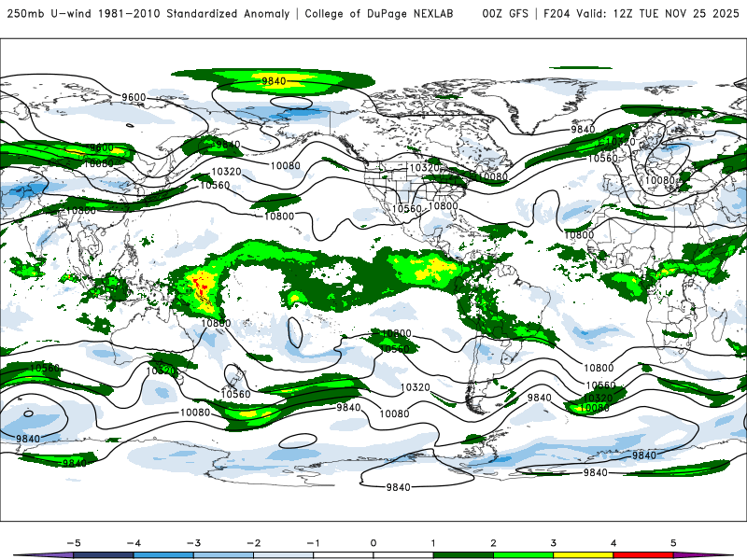
Task: Select the blue -4 to -3 legend swatch
Action: click(x=163, y=555)
